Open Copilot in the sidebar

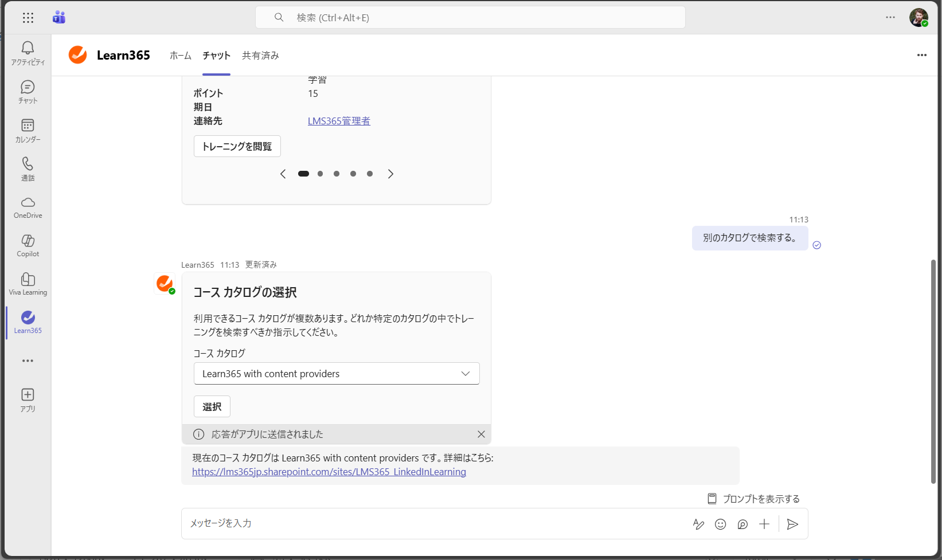click(x=28, y=246)
